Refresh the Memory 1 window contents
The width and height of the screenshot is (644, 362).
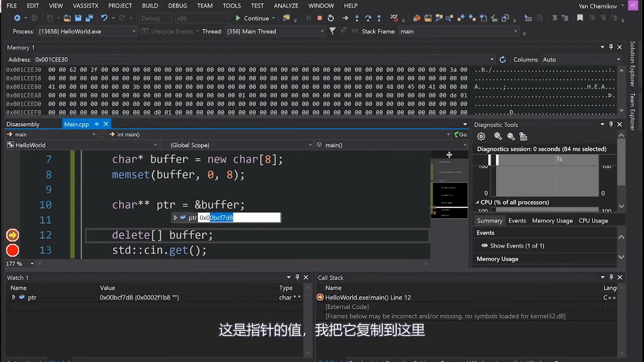click(502, 59)
